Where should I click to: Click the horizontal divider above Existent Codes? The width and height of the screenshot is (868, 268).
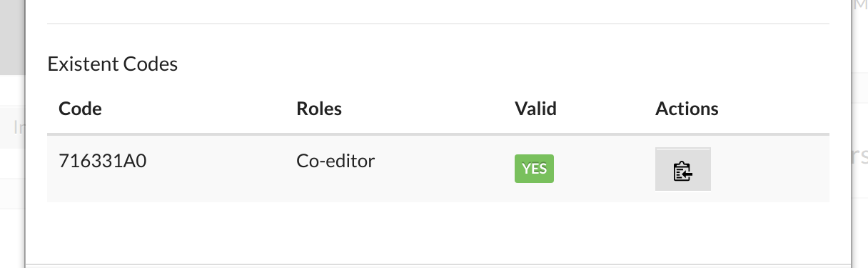(x=438, y=24)
